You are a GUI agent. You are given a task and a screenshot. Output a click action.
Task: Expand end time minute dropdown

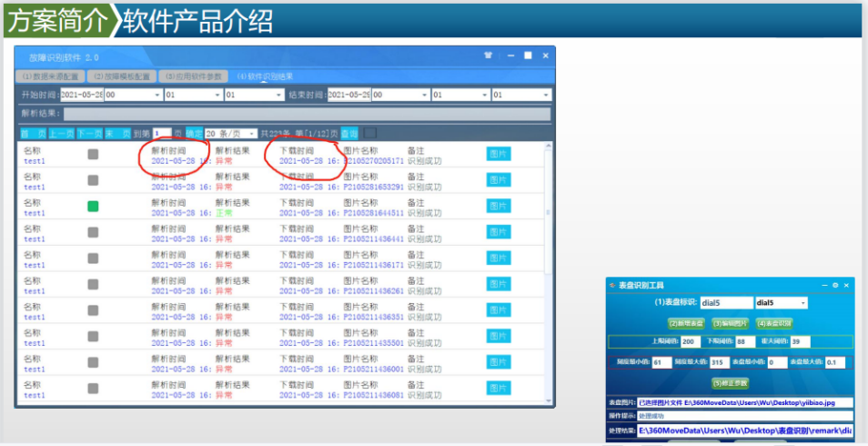coord(485,96)
